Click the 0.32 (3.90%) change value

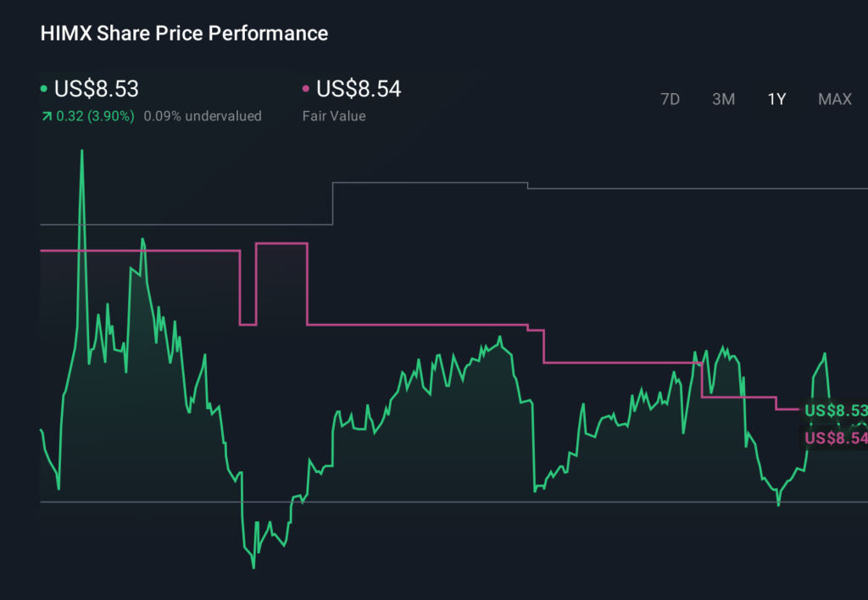95,116
